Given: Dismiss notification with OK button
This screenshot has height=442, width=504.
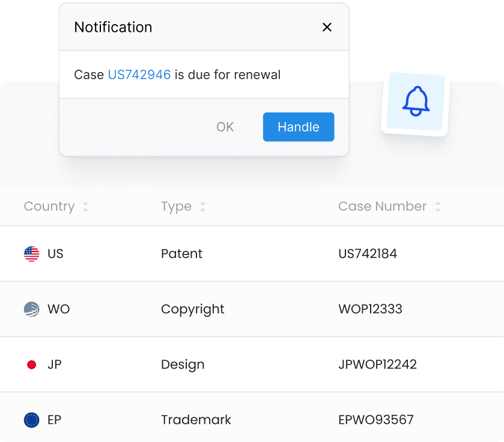Looking at the screenshot, I should click(x=225, y=127).
